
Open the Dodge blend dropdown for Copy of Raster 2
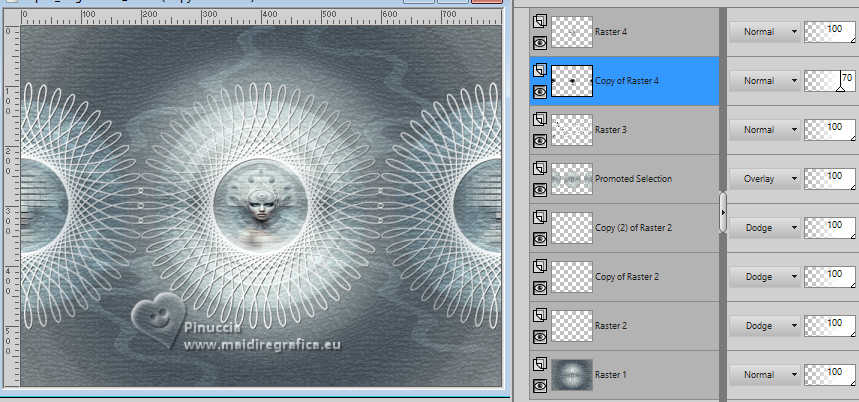tap(765, 277)
